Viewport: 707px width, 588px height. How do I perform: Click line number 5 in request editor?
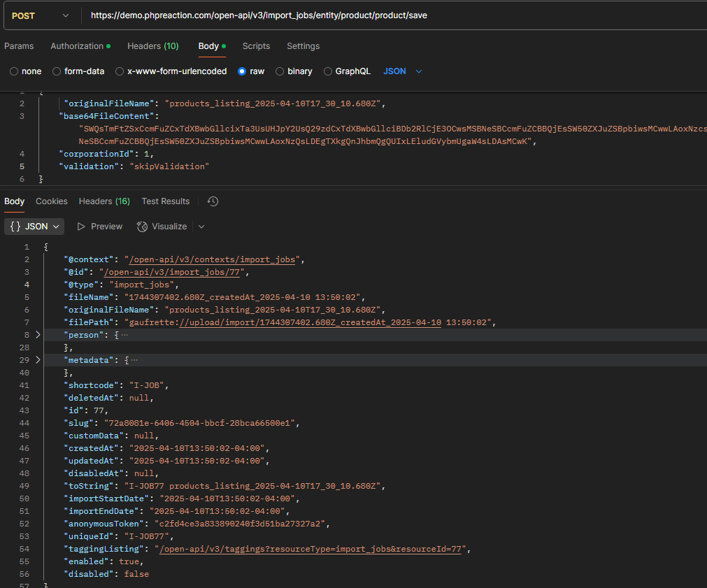[22, 166]
